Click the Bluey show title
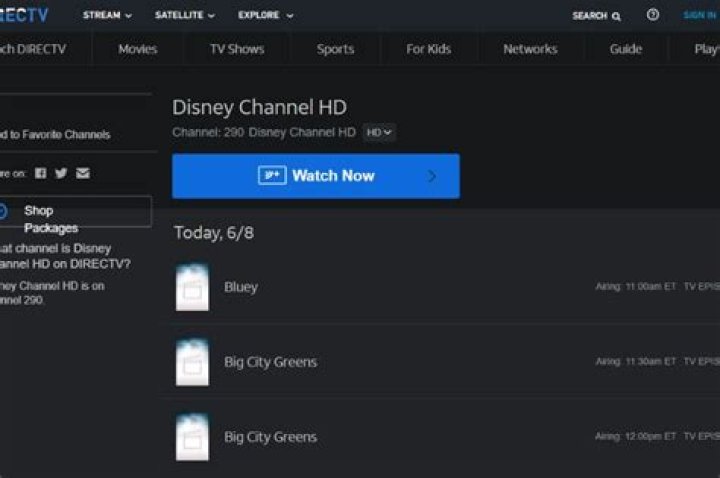The height and width of the screenshot is (478, 720). click(241, 287)
